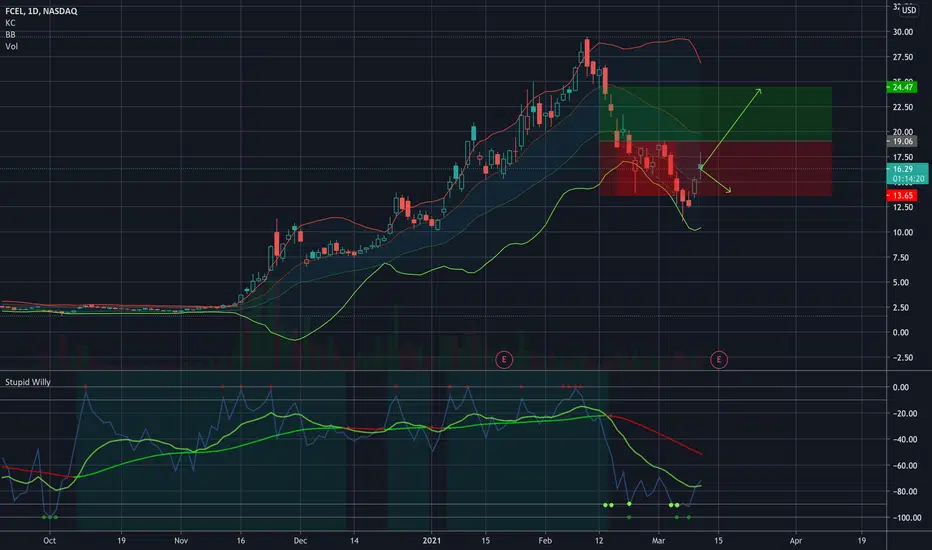Click the 27.50 price axis label
The image size is (932, 550).
[x=903, y=57]
